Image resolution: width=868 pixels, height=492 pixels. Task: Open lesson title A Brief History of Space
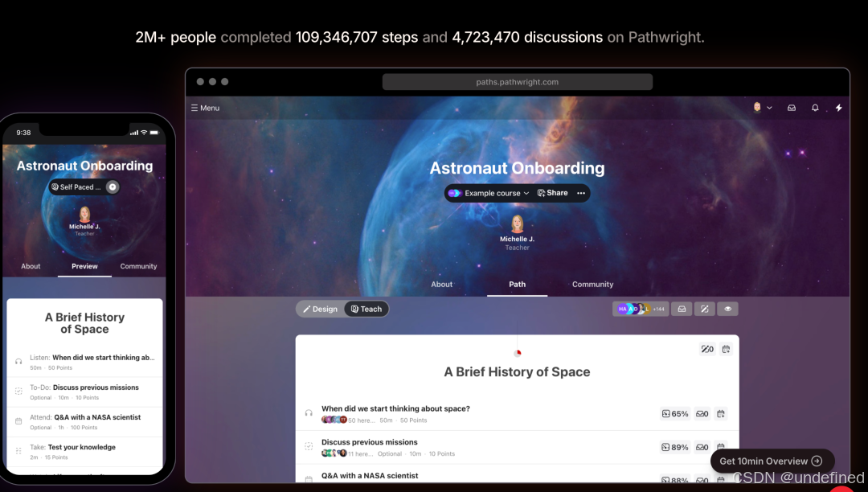pos(517,372)
